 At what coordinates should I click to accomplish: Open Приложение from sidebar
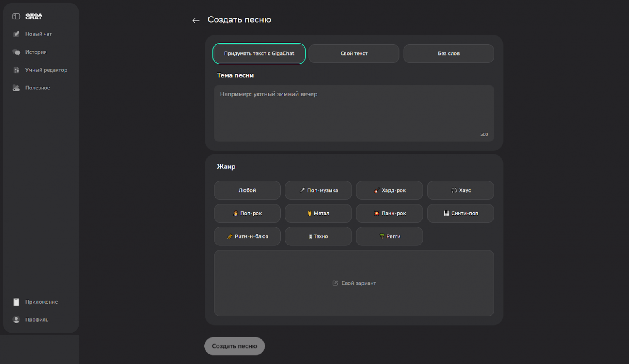[41, 302]
